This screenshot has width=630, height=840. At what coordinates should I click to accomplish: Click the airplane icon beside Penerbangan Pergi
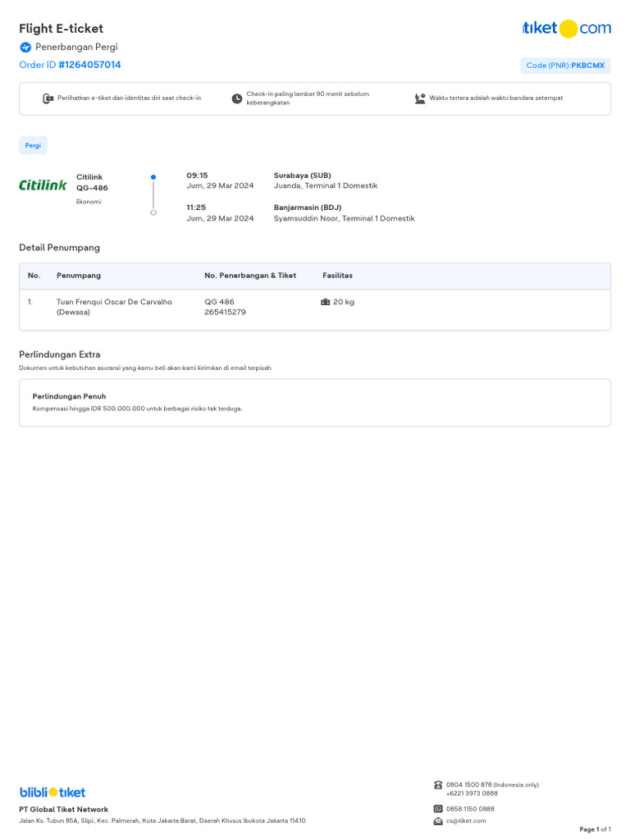[x=25, y=47]
